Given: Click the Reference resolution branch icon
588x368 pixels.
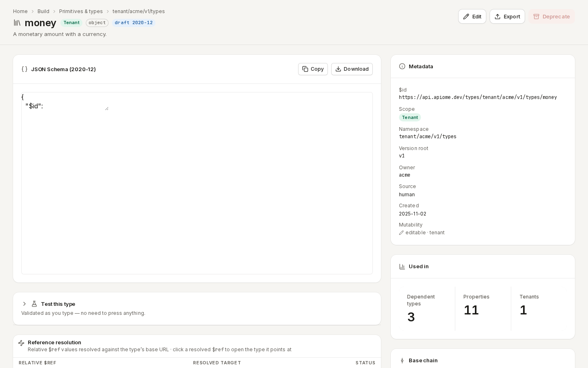Looking at the screenshot, I should coord(21,343).
